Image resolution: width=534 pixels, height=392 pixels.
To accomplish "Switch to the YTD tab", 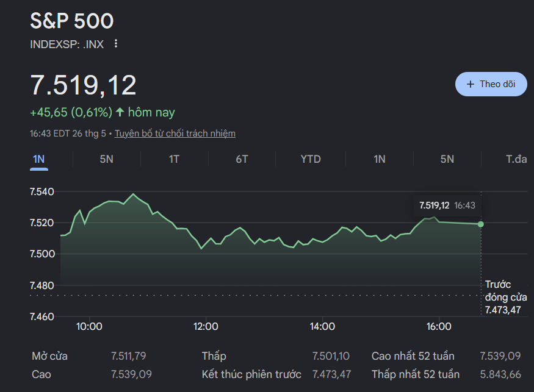I will pyautogui.click(x=311, y=159).
